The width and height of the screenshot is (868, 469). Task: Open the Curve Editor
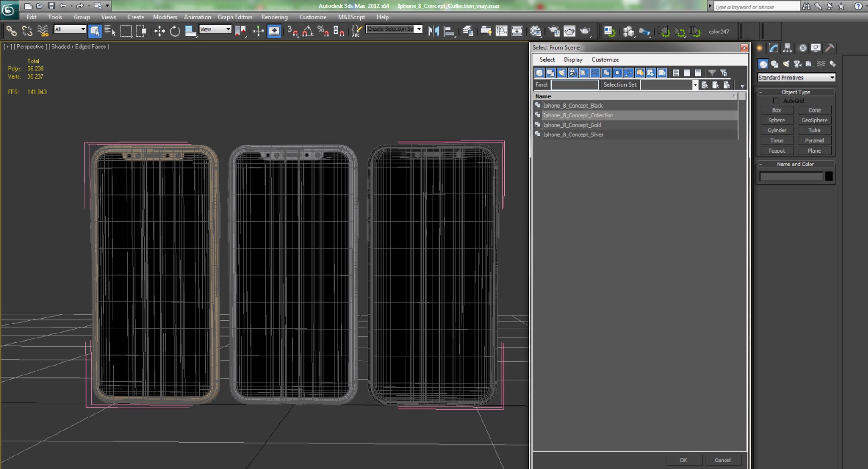(501, 31)
